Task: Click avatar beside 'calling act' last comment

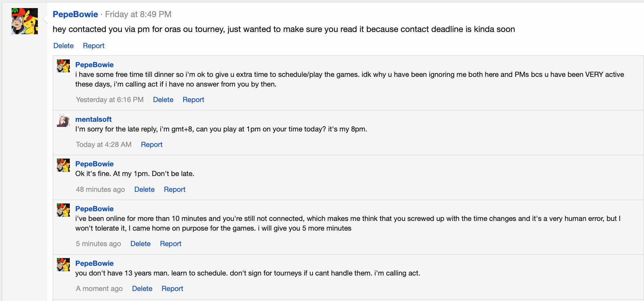Action: [x=63, y=265]
